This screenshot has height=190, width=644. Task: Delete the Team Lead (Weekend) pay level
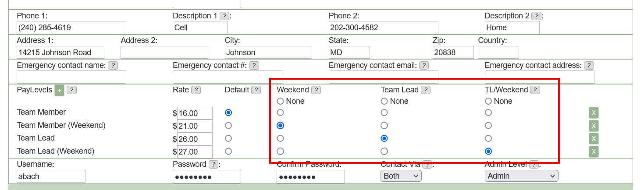pos(594,152)
